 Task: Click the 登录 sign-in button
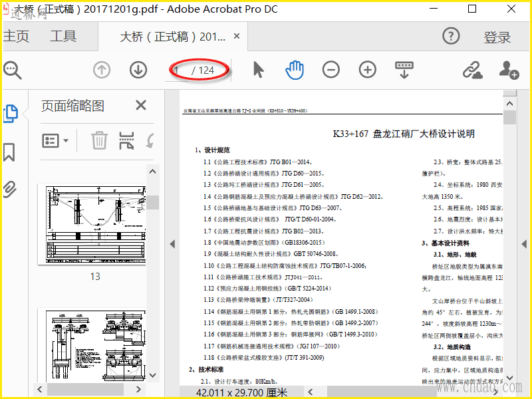[497, 37]
